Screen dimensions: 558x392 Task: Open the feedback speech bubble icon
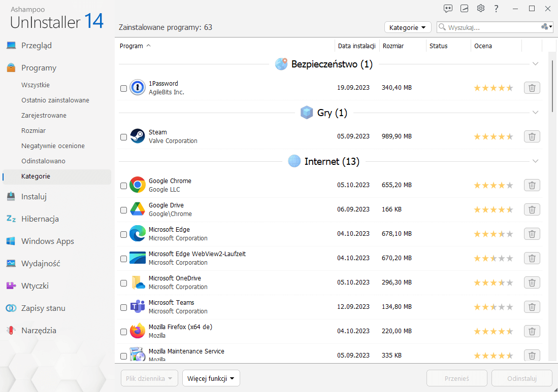[x=448, y=9]
